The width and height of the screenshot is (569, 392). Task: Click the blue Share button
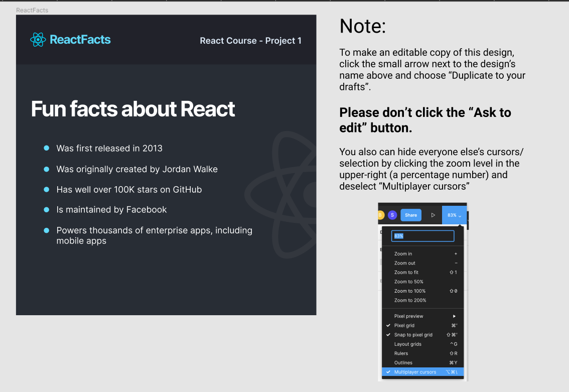tap(411, 214)
